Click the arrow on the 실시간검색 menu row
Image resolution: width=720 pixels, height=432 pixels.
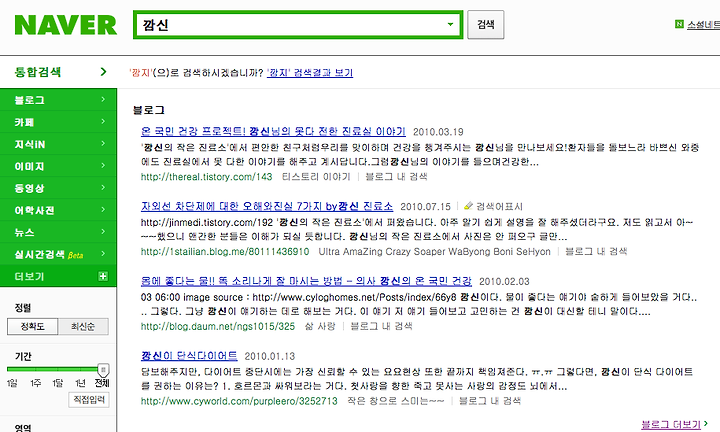[x=103, y=253]
